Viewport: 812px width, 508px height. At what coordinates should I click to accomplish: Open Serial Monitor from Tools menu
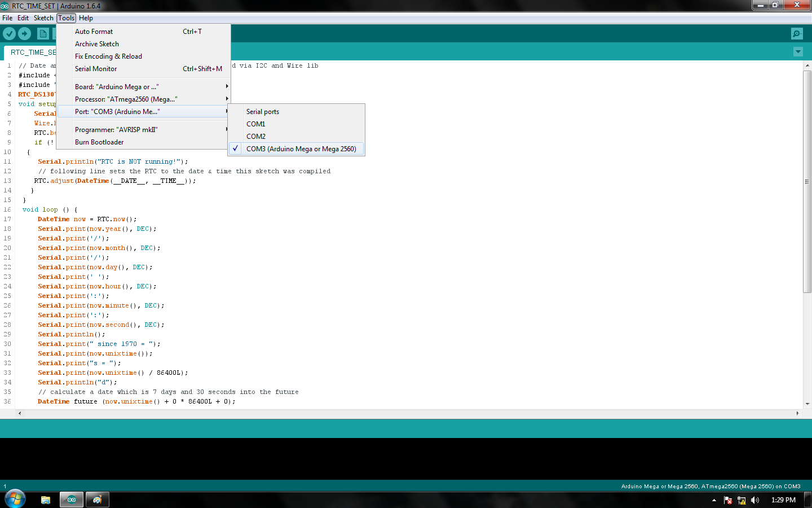tap(144, 69)
